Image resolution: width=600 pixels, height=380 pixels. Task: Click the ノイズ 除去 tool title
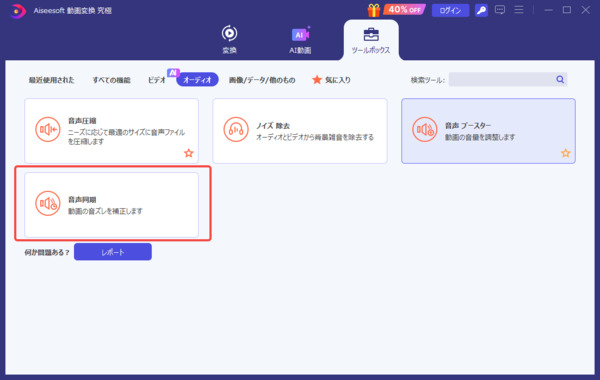point(273,126)
